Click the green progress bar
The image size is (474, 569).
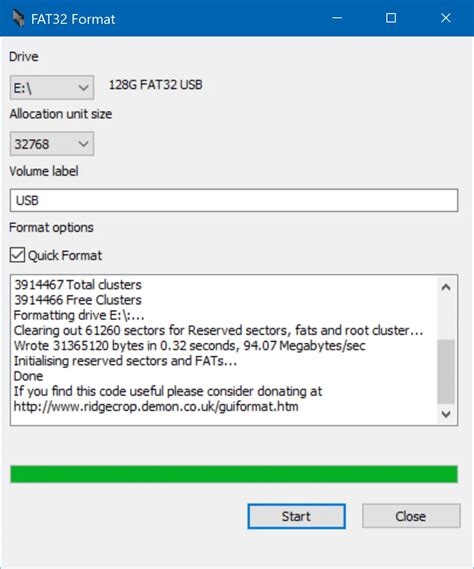(x=234, y=474)
